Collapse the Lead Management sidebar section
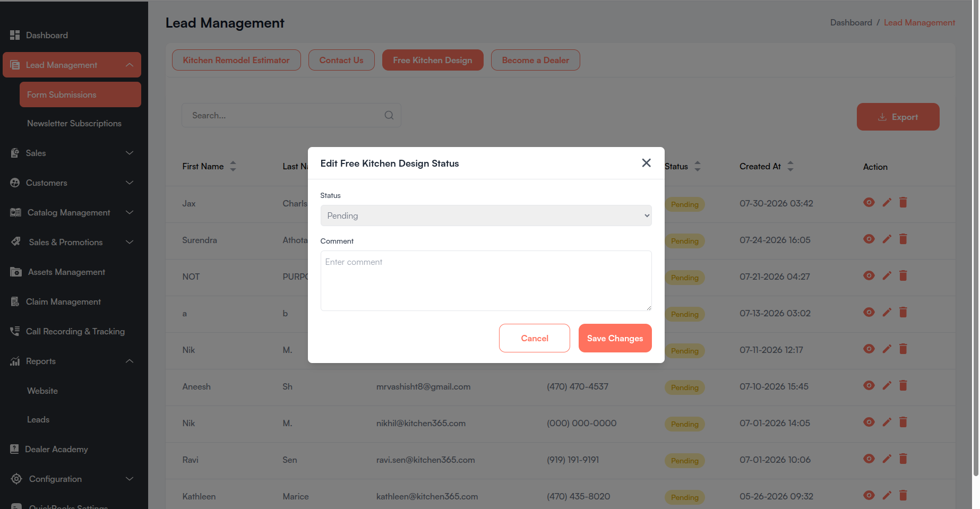Viewport: 980px width, 509px height. click(72, 65)
